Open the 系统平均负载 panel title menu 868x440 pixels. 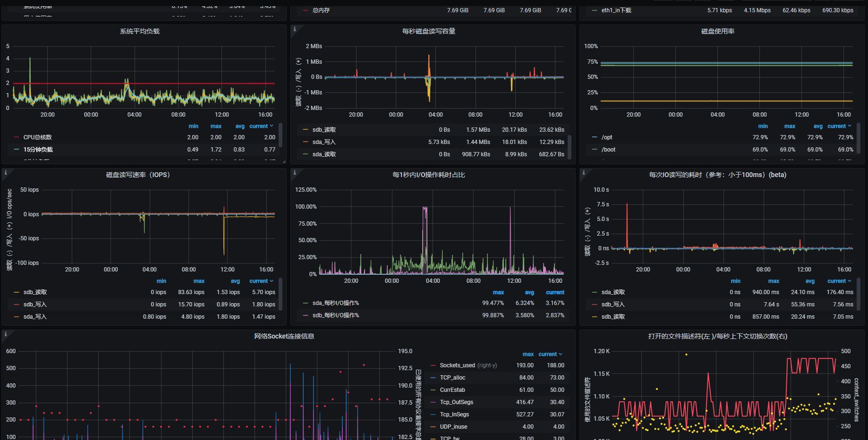(x=140, y=31)
